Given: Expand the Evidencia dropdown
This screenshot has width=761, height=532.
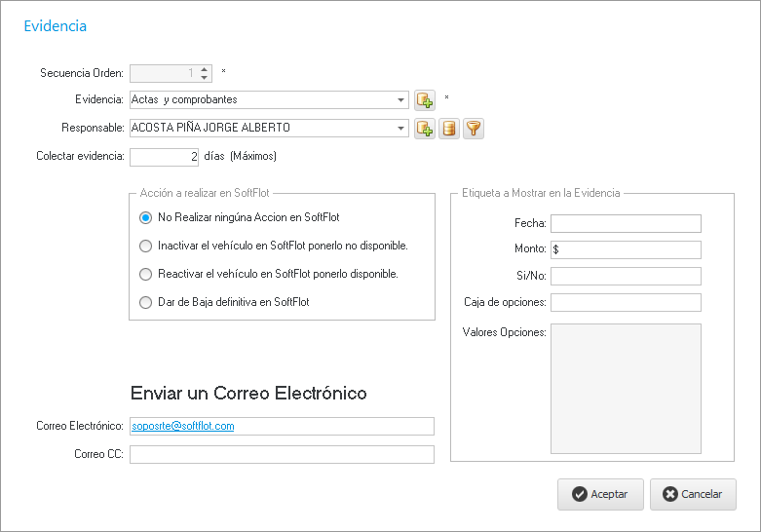Looking at the screenshot, I should [401, 99].
